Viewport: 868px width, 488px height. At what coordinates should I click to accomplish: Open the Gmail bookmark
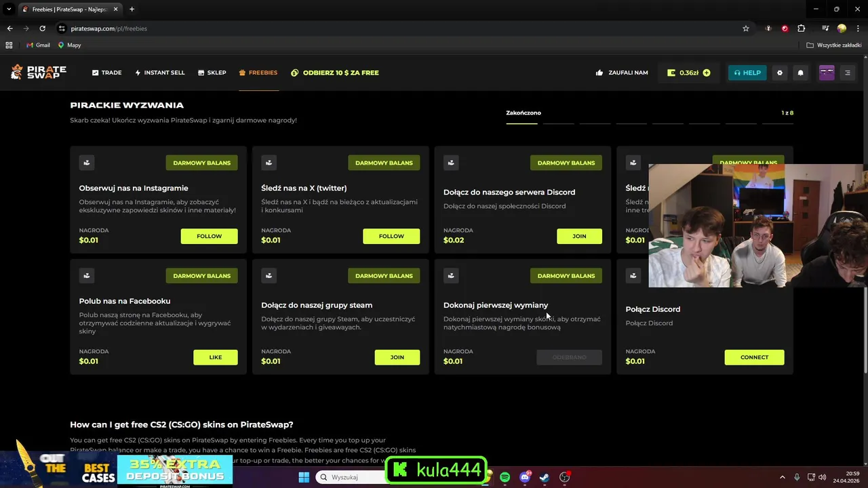point(38,45)
